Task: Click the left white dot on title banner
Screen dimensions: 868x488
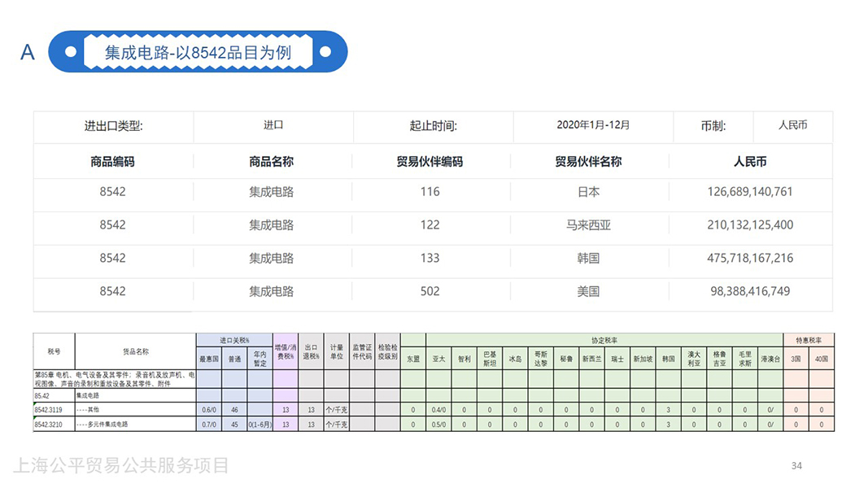Action: (71, 52)
